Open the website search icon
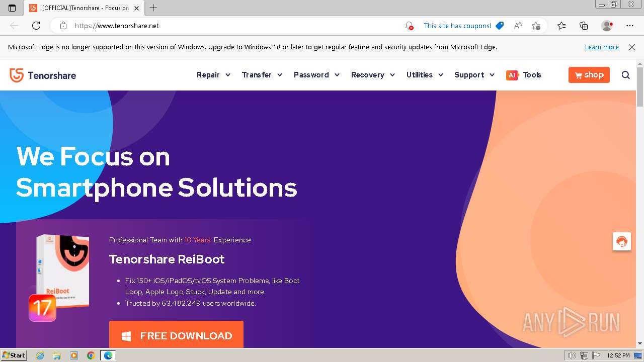Viewport: 644px width, 362px height. click(625, 75)
